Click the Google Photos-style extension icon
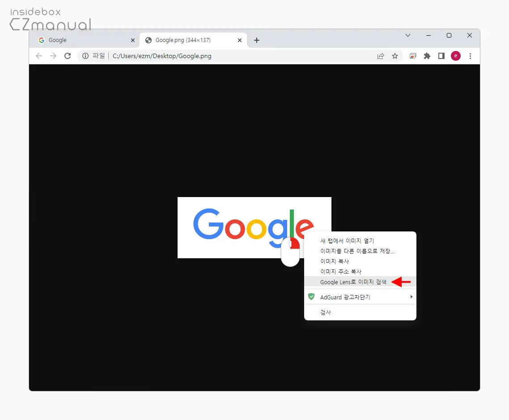The image size is (509, 420). pyautogui.click(x=412, y=56)
